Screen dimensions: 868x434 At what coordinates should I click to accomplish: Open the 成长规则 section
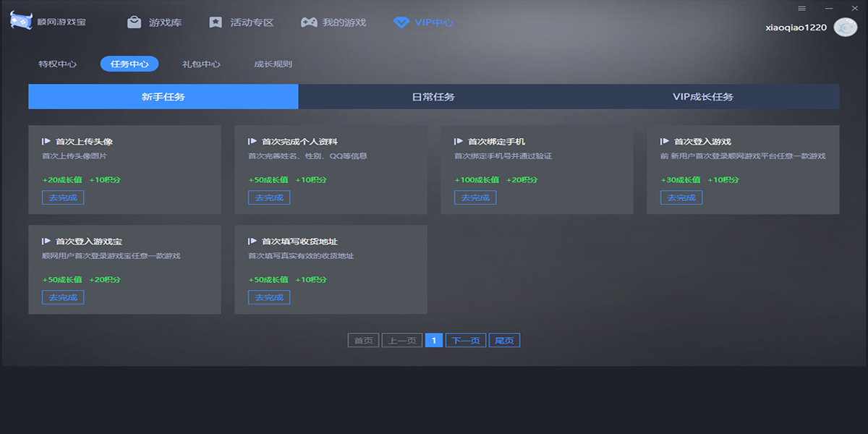pos(273,64)
